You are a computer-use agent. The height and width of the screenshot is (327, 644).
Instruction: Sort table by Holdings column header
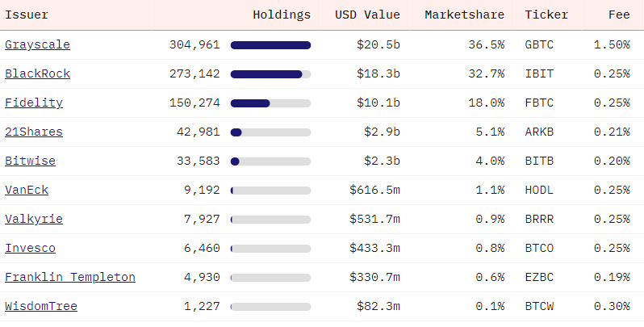click(282, 15)
